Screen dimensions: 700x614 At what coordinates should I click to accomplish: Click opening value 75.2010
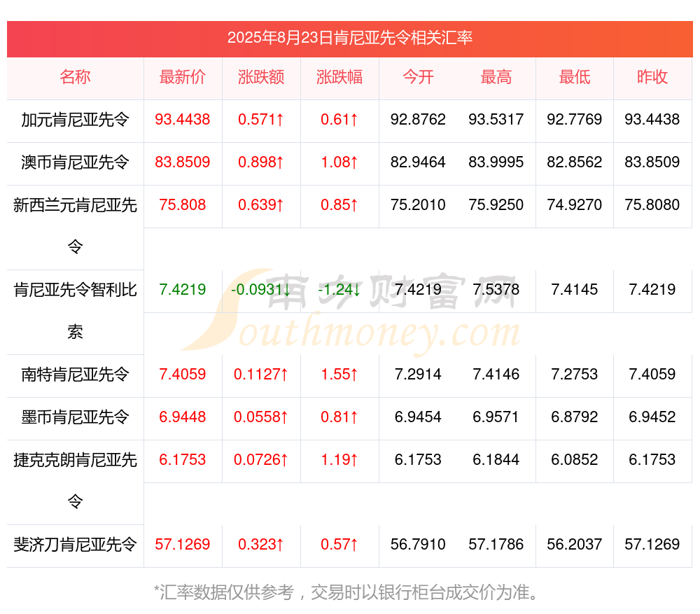pyautogui.click(x=418, y=204)
